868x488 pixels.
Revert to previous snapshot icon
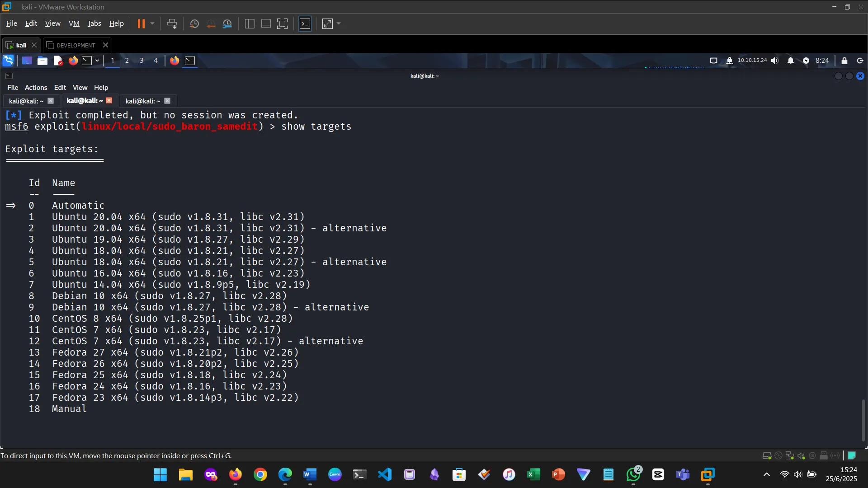[211, 23]
